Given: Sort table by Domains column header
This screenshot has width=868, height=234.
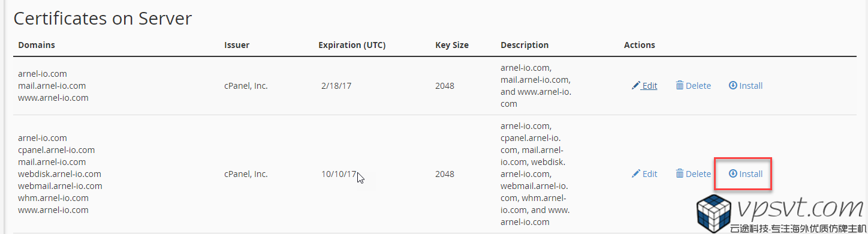Looking at the screenshot, I should pyautogui.click(x=37, y=45).
